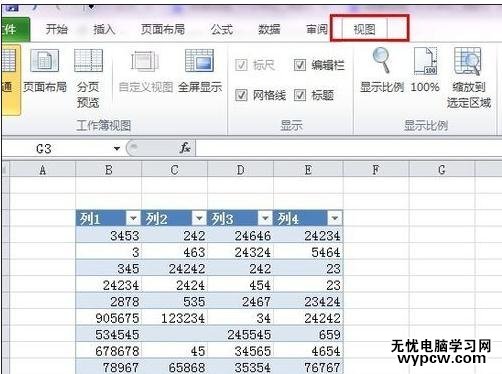The width and height of the screenshot is (502, 374).
Task: Select the 页面布局 ribbon tab
Action: (163, 30)
